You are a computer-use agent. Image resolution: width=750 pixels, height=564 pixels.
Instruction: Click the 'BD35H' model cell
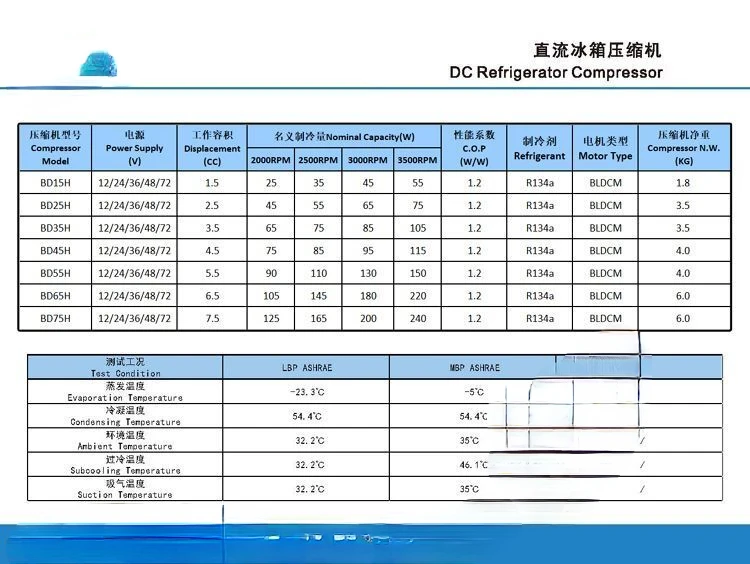coord(55,228)
